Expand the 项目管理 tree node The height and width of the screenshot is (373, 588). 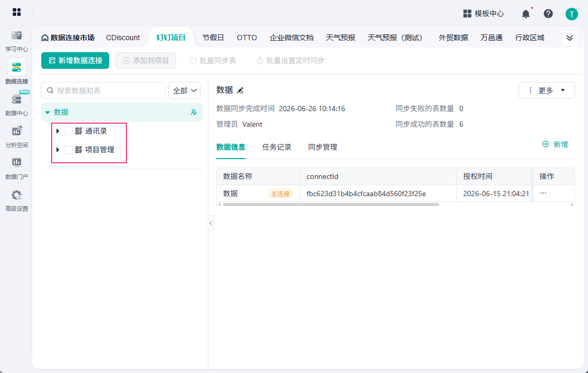pos(57,150)
